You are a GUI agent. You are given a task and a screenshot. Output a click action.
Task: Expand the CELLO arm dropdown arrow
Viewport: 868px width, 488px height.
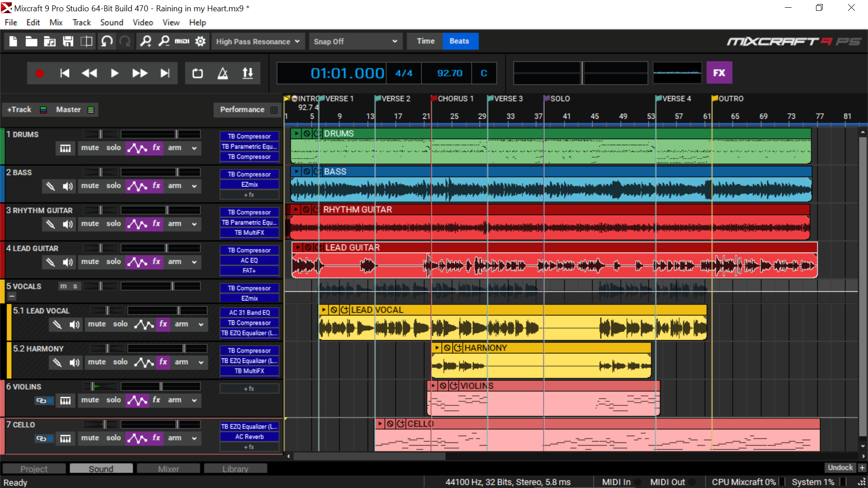point(194,438)
